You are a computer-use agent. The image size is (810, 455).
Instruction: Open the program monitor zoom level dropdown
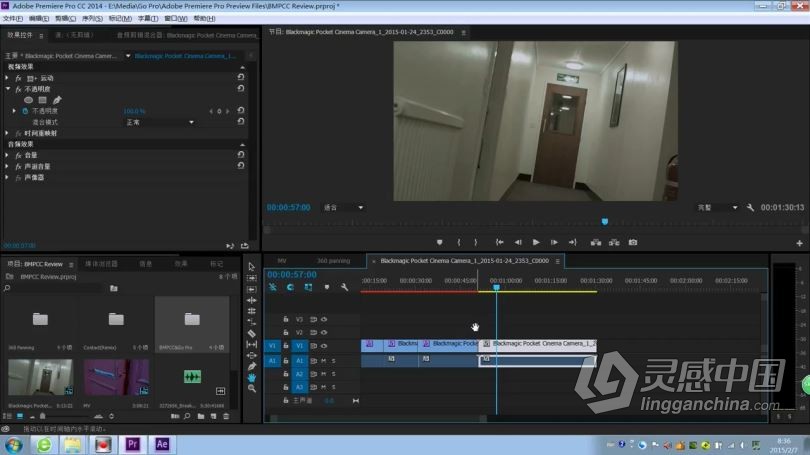click(344, 208)
